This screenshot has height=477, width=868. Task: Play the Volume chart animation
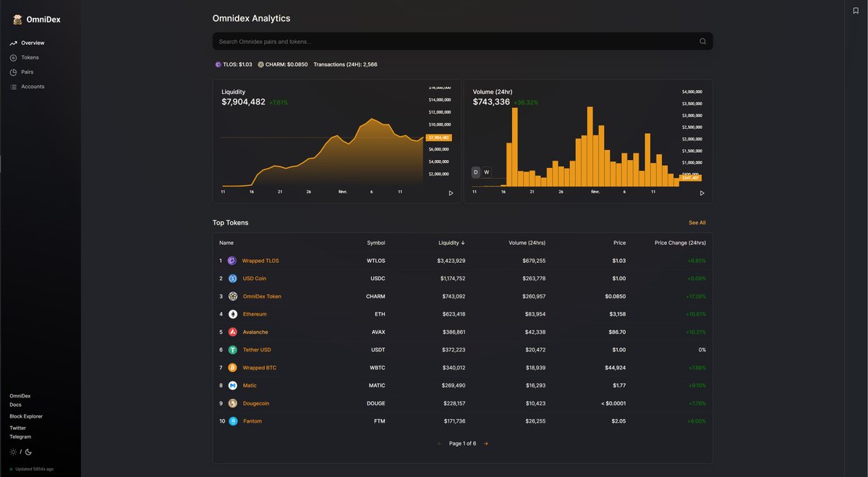(702, 193)
